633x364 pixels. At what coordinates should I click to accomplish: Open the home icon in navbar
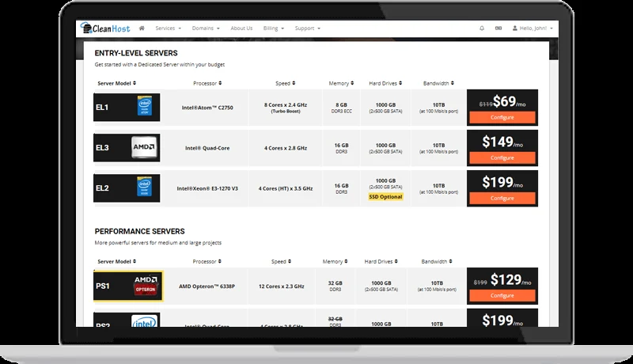pos(142,28)
